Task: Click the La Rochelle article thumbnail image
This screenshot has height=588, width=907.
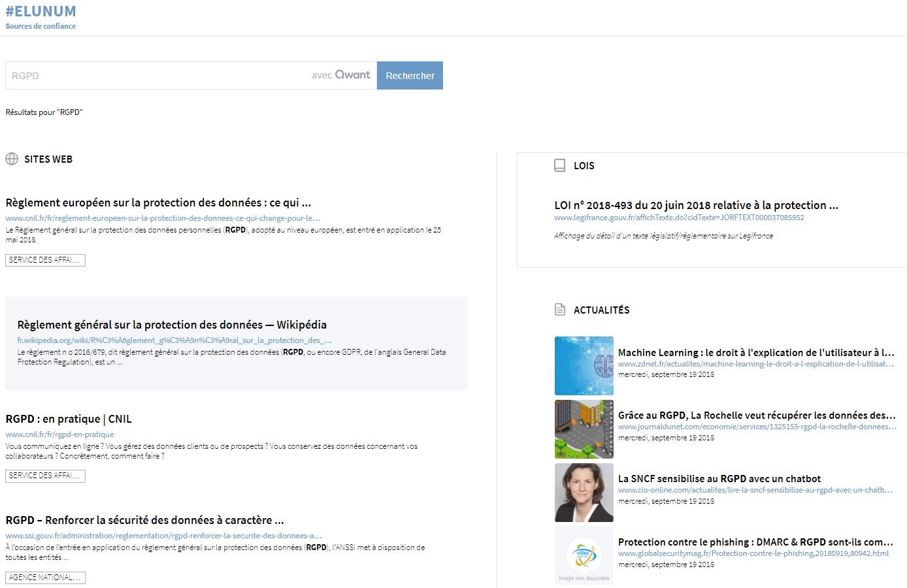Action: pos(584,429)
